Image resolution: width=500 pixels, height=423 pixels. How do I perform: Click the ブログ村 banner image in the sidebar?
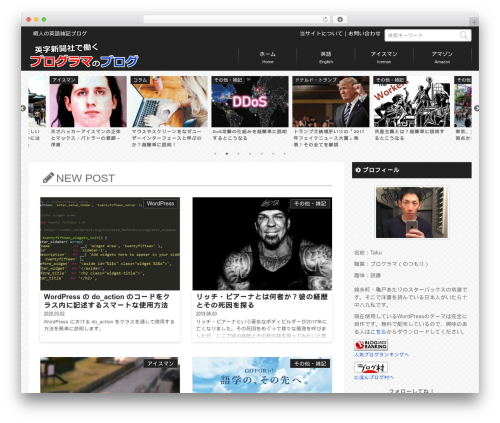click(x=371, y=367)
